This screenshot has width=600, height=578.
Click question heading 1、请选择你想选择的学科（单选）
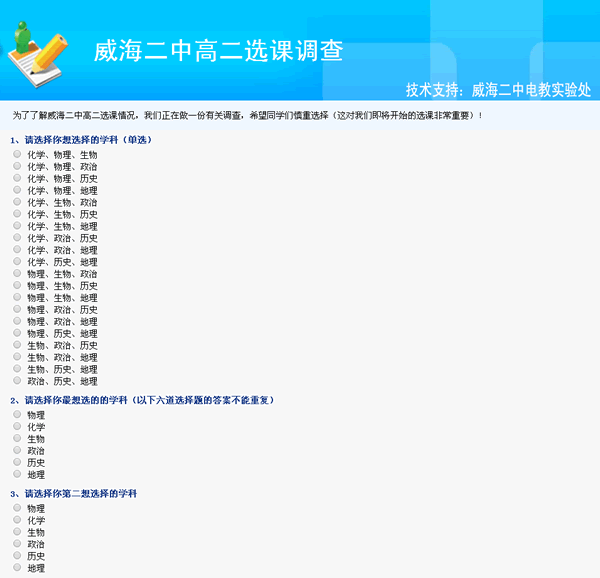[x=81, y=140]
